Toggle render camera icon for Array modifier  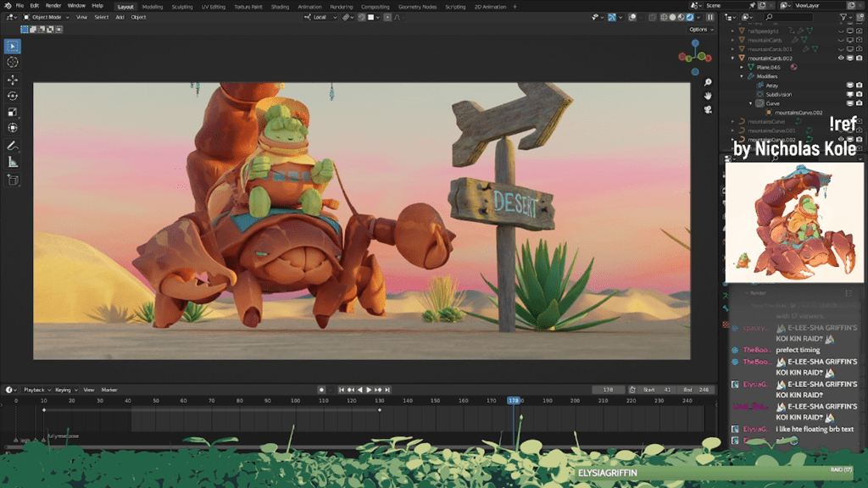860,86
